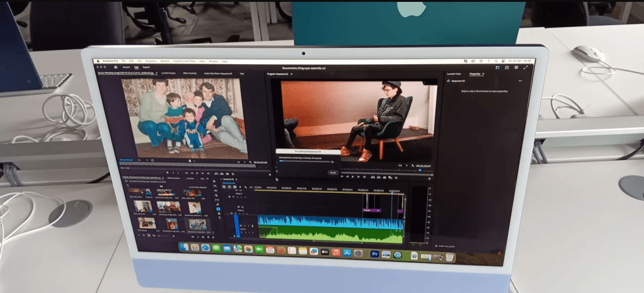
Task: Cancel the Encoding Sequence 01 dialog
Action: tap(332, 172)
